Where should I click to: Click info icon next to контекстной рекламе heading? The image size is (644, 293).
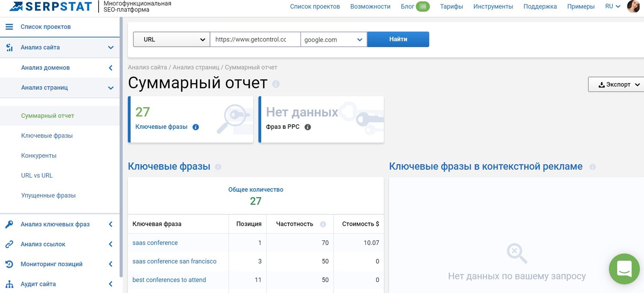click(x=593, y=167)
